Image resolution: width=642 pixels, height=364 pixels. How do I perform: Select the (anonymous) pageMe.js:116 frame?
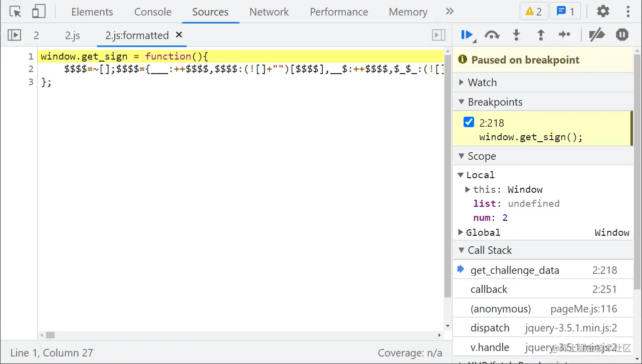coord(543,309)
